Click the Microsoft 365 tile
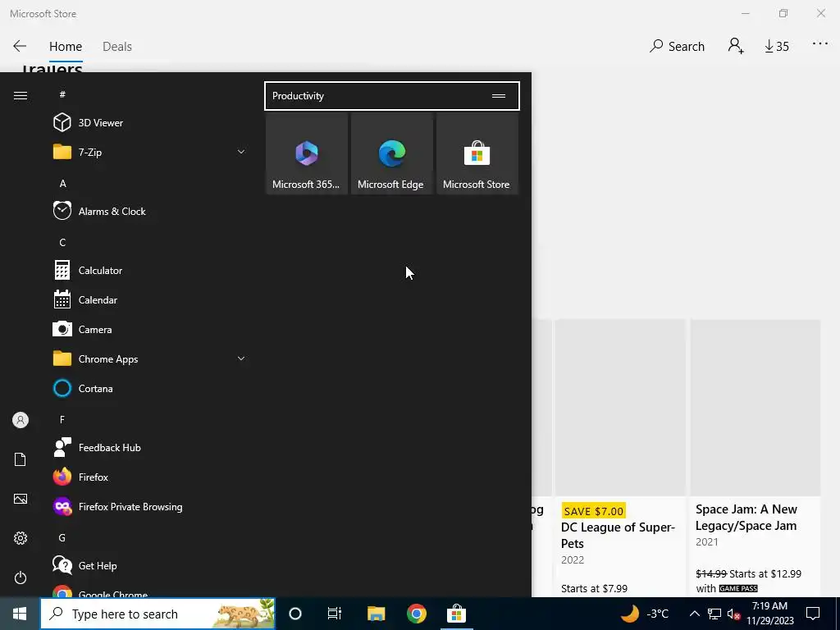The image size is (840, 630). click(307, 153)
